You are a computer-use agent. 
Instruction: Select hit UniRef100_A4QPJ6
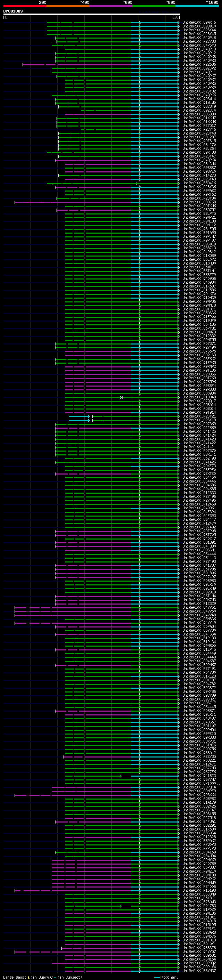point(199,38)
